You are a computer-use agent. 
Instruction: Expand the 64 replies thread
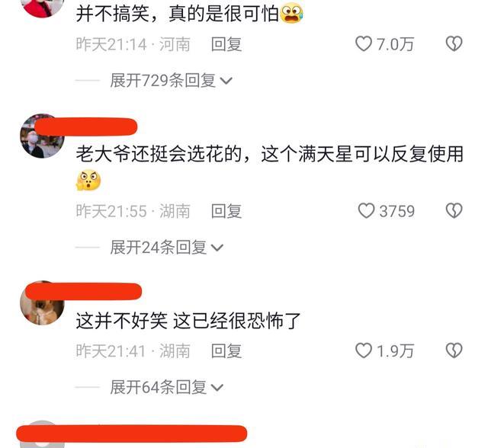point(167,387)
